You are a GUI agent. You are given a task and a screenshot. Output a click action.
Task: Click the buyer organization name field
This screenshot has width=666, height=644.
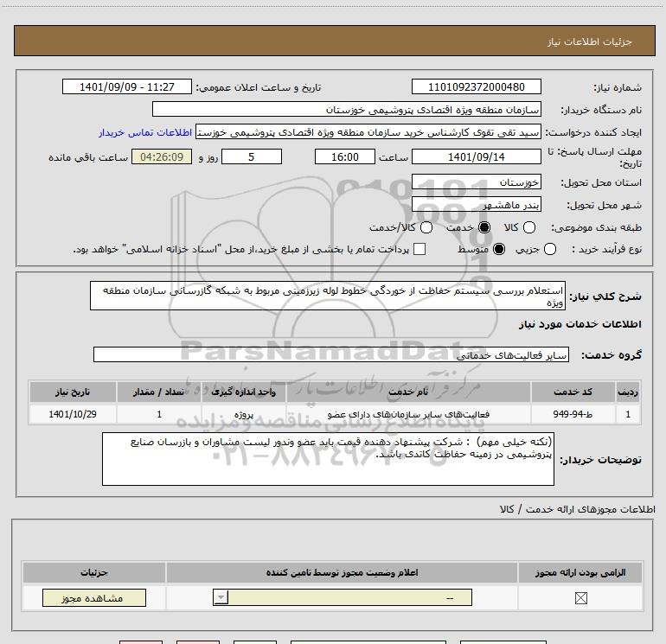(x=347, y=110)
